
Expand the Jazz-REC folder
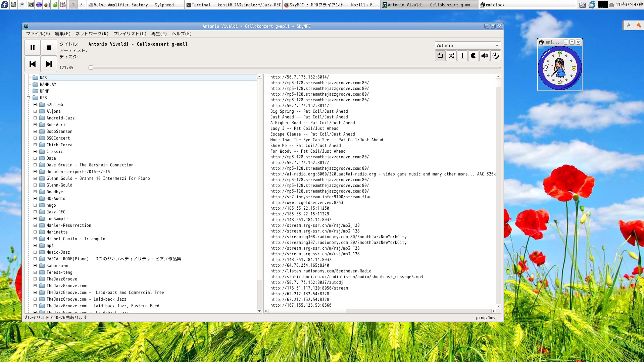pyautogui.click(x=35, y=212)
